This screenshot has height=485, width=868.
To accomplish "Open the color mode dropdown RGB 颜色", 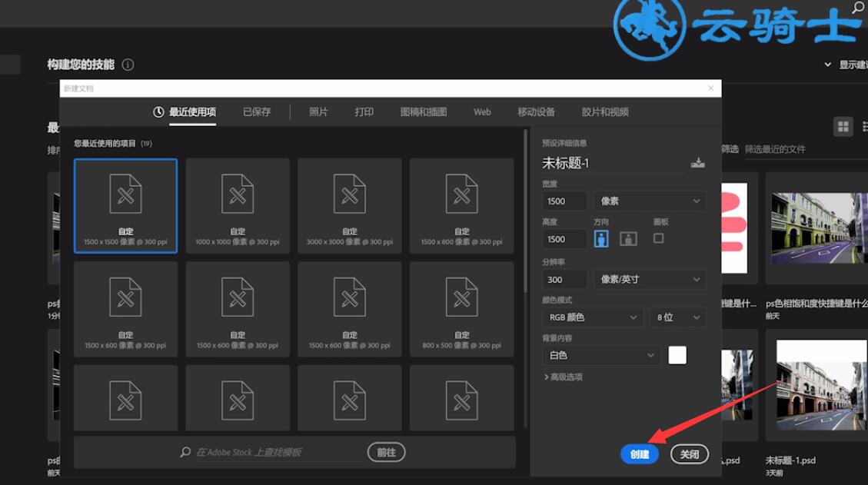I will pos(592,317).
